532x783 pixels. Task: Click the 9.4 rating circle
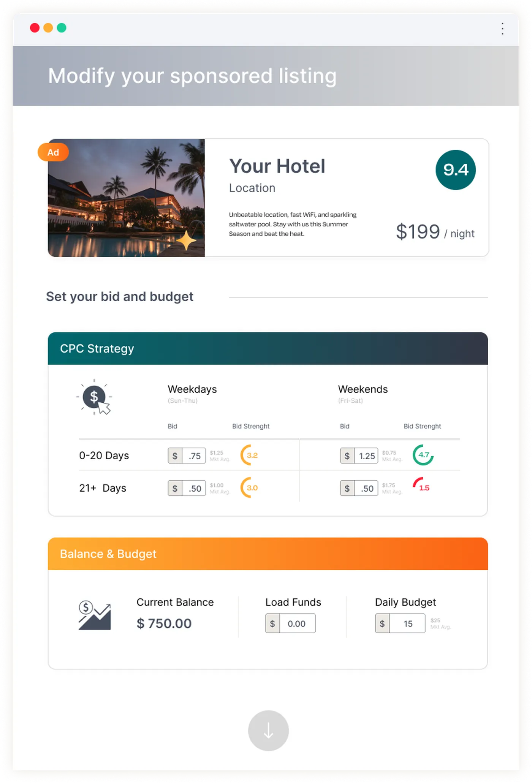tap(455, 170)
